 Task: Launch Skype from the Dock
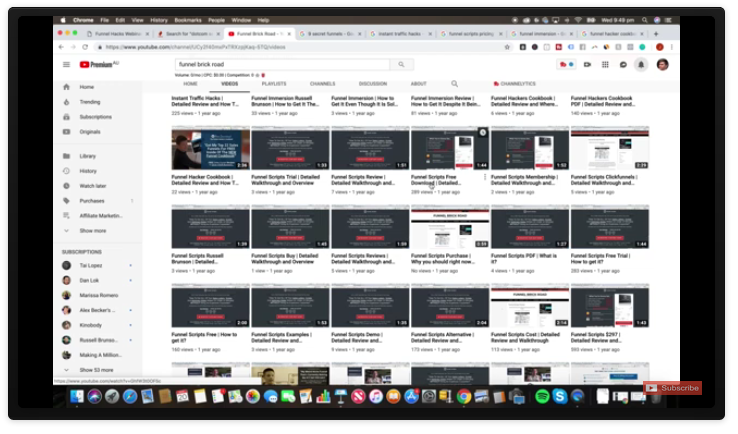560,397
